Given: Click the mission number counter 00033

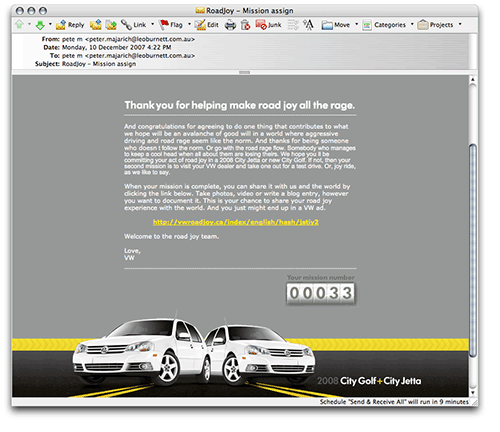Looking at the screenshot, I should point(321,293).
